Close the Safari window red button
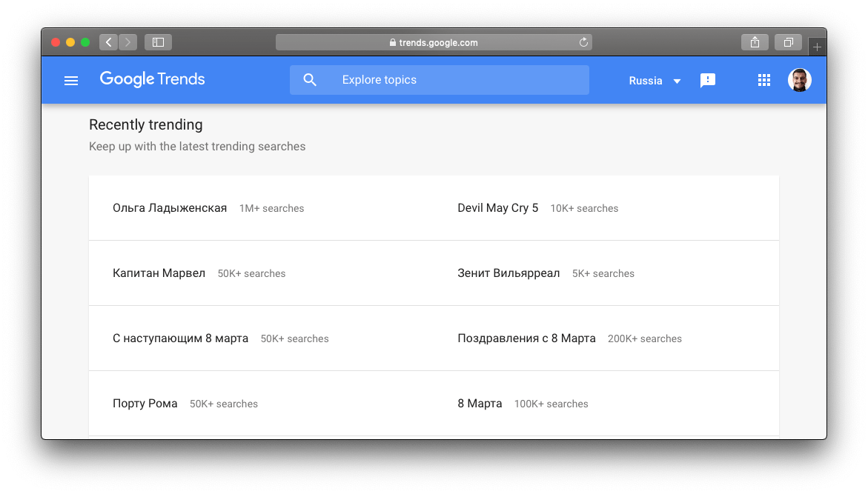 pos(56,42)
